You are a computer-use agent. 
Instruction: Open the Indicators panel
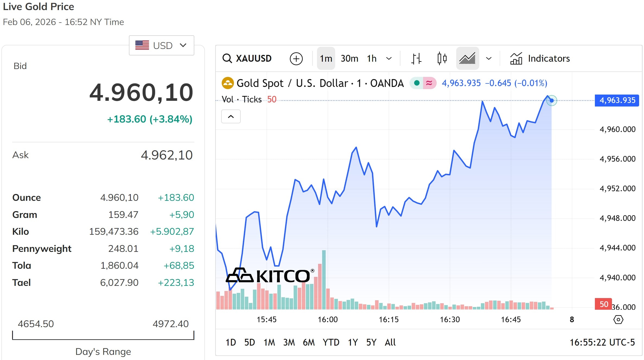coord(548,58)
